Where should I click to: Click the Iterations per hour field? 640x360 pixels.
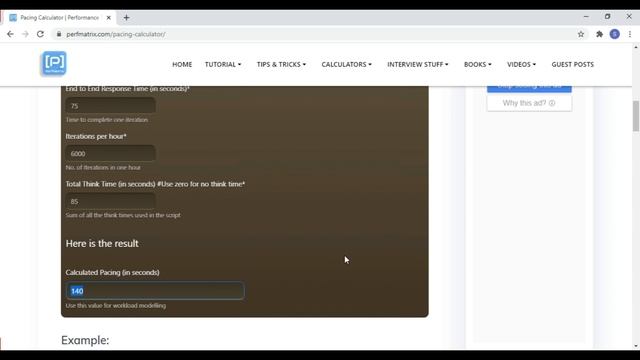[111, 153]
